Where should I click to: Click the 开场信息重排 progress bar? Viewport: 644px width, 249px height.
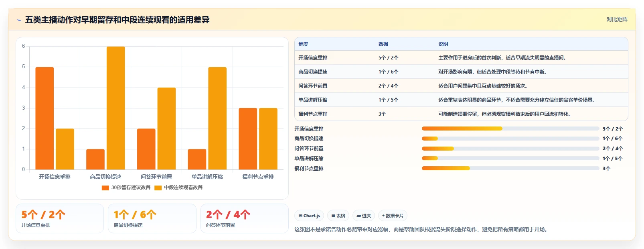[510, 129]
